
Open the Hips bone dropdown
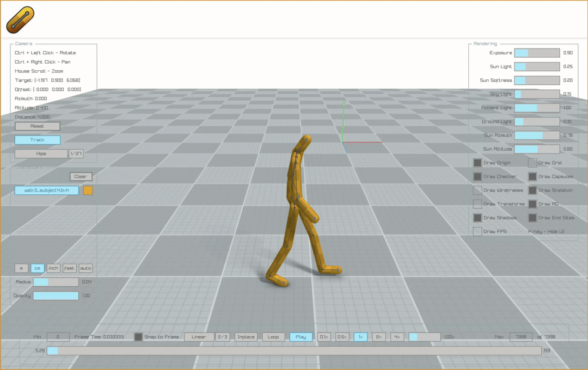click(41, 153)
